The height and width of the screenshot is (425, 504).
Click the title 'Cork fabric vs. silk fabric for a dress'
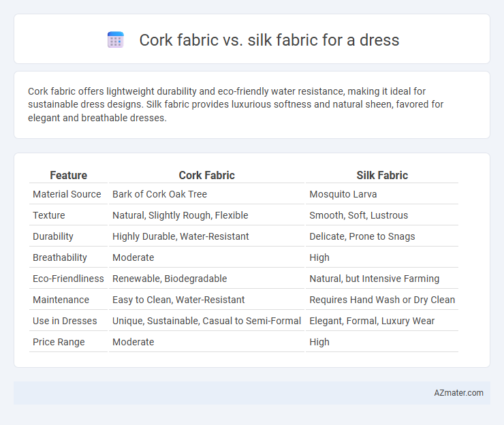(x=269, y=40)
